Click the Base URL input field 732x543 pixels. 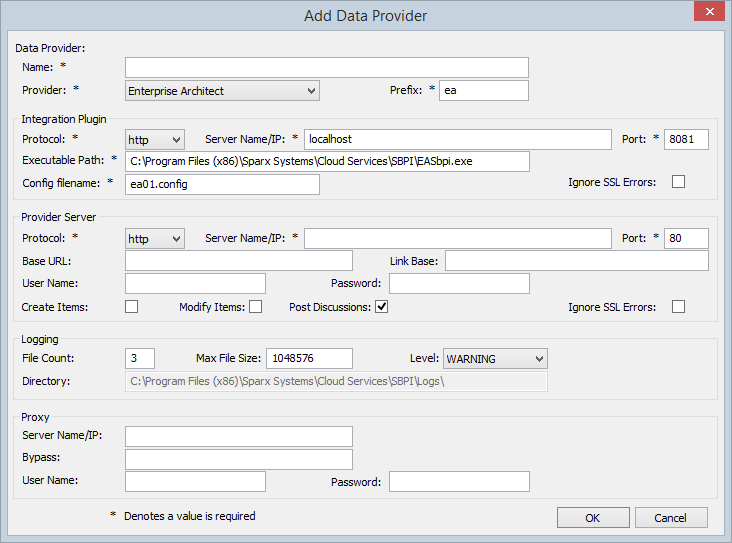point(238,261)
